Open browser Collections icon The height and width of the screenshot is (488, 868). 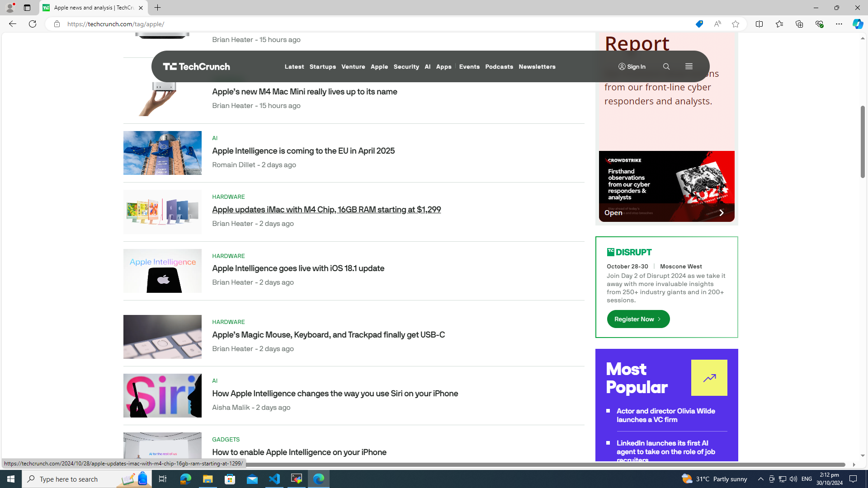tap(799, 24)
